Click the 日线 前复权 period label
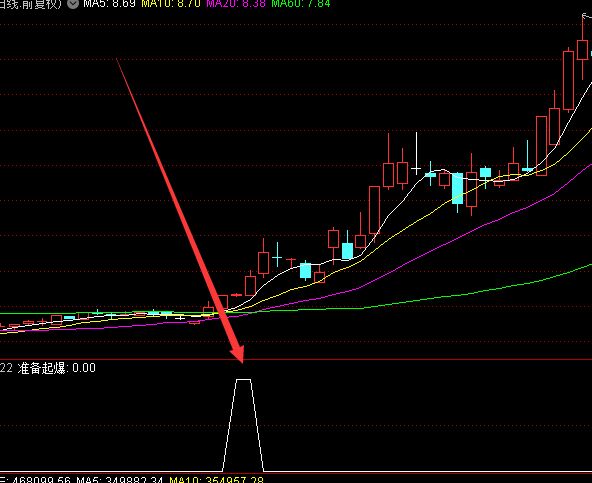Image resolution: width=592 pixels, height=483 pixels. click(x=31, y=4)
